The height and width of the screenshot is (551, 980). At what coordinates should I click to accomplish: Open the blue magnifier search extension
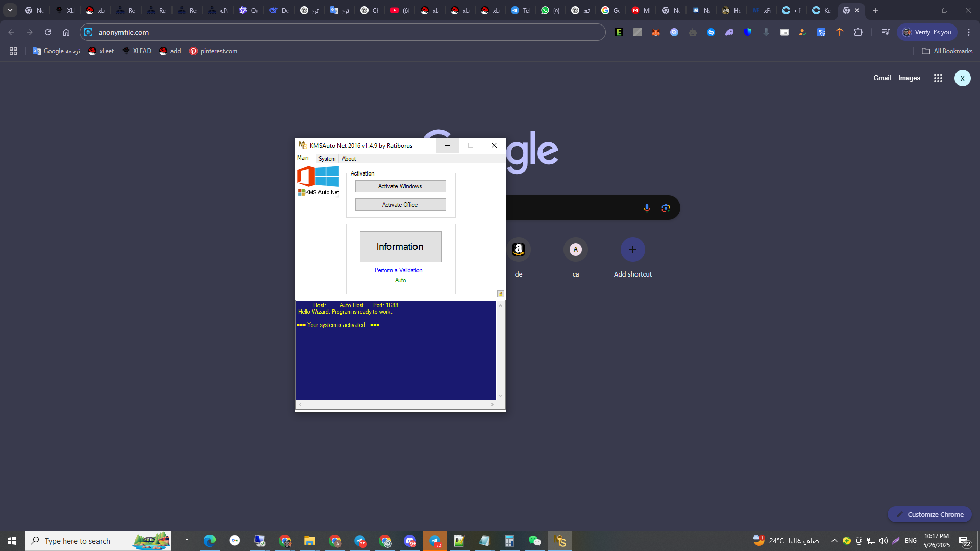674,32
